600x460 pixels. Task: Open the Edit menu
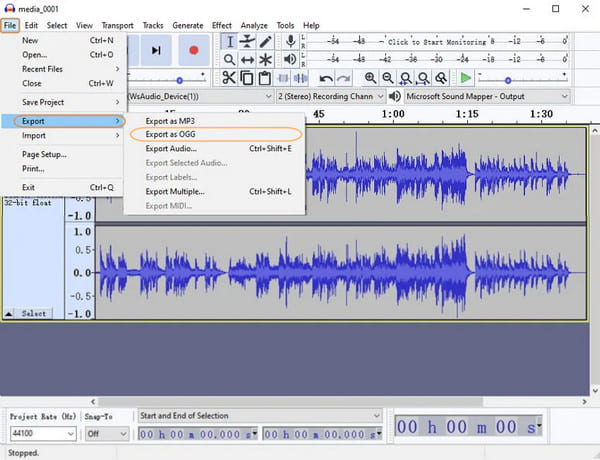31,26
